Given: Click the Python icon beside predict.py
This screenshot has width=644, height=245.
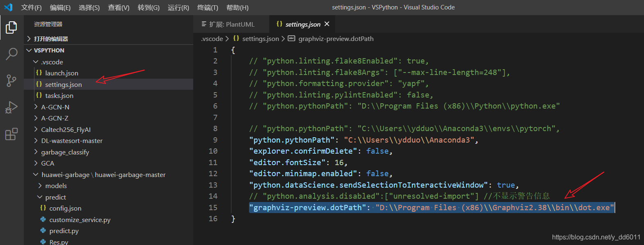Looking at the screenshot, I should pyautogui.click(x=43, y=230).
